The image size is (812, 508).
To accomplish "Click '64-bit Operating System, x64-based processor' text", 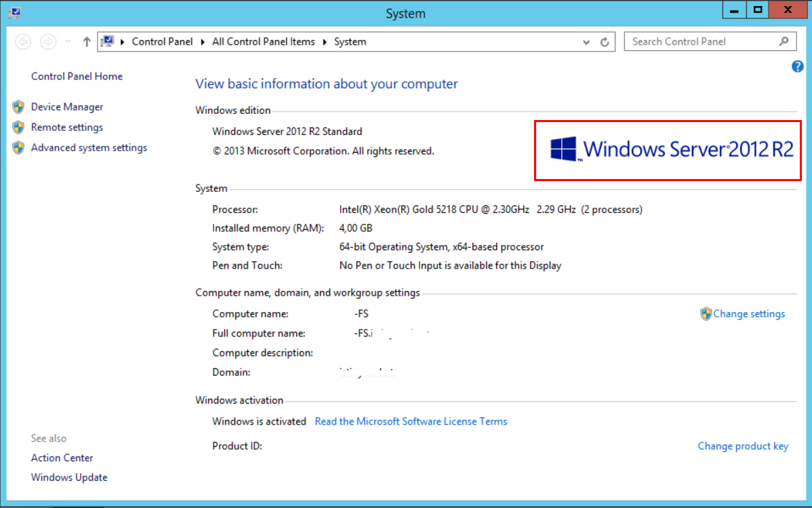I will click(441, 247).
